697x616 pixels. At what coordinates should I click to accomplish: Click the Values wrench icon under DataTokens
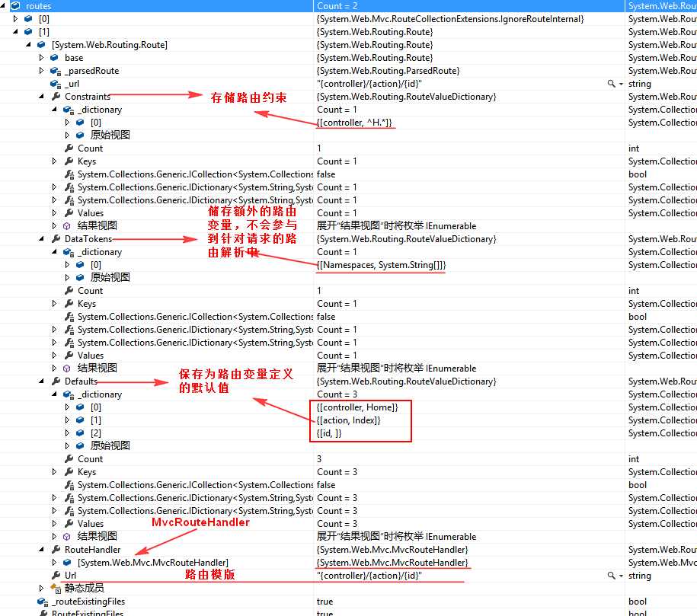tap(69, 355)
